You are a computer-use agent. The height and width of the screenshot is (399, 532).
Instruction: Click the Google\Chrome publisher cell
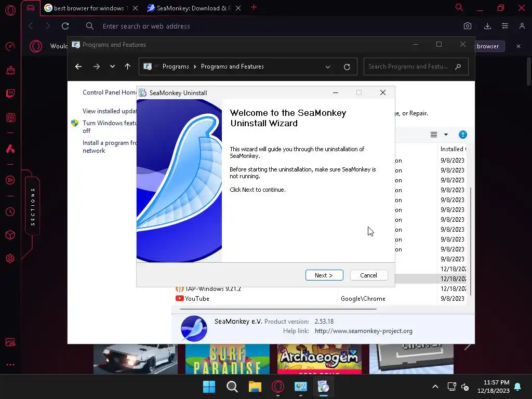coord(363,299)
